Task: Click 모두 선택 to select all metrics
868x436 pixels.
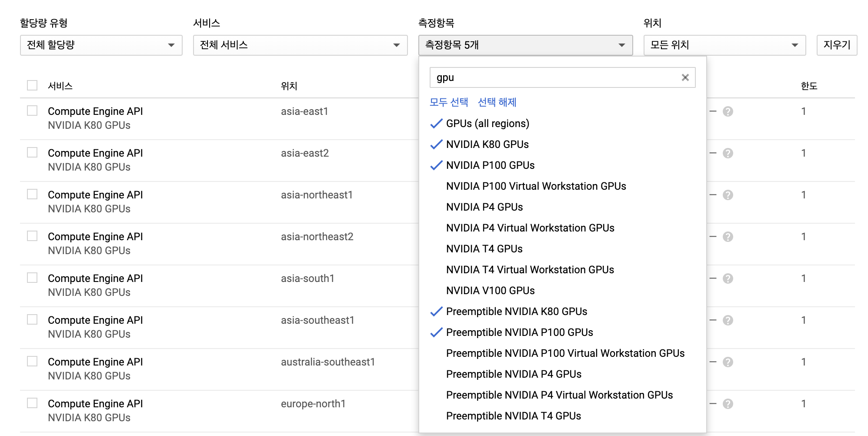Action: tap(449, 102)
